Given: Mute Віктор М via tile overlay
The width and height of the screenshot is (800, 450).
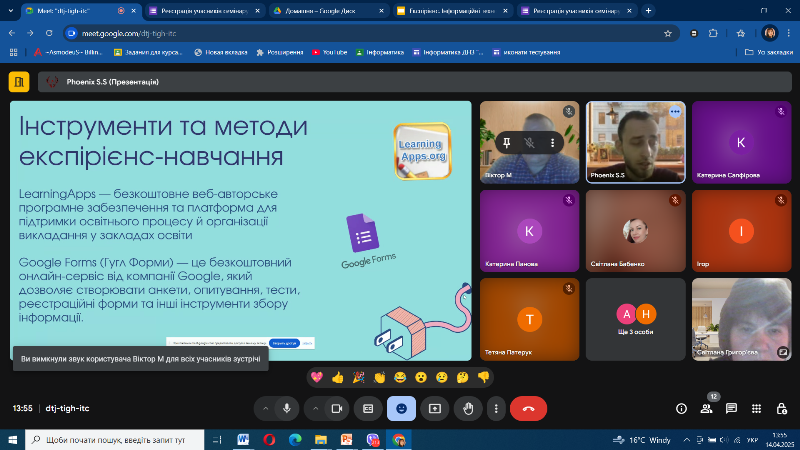Looking at the screenshot, I should [x=530, y=143].
